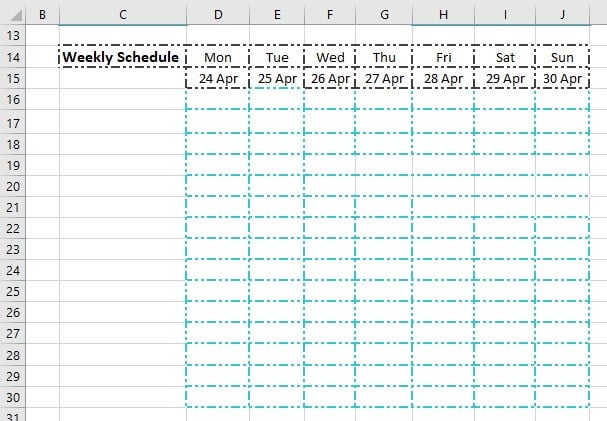Click the 'Wed' cell

[330, 57]
